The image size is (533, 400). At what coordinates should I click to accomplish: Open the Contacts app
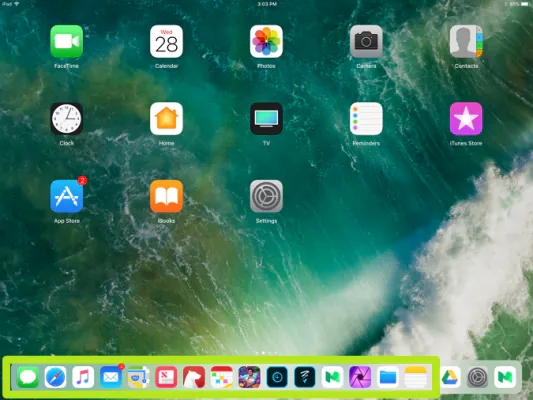[466, 41]
